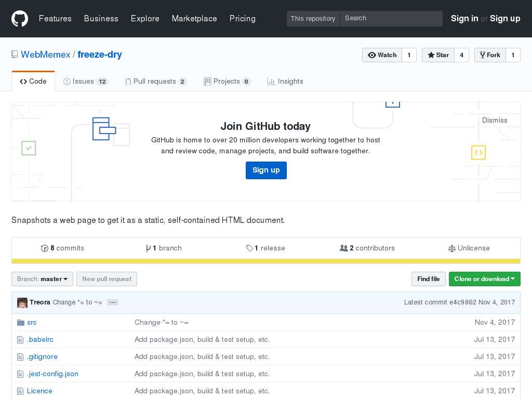The width and height of the screenshot is (532, 399).
Task: Open the .jest-config.json file
Action: click(x=52, y=374)
